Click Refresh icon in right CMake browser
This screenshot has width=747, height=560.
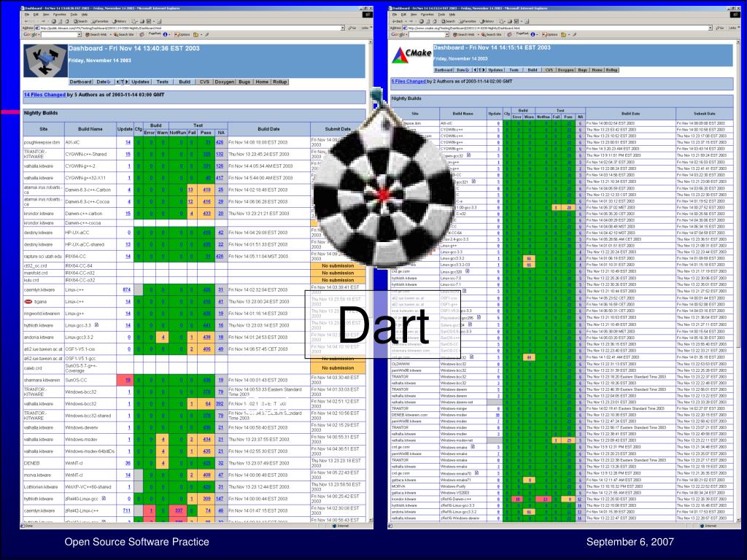coord(427,21)
